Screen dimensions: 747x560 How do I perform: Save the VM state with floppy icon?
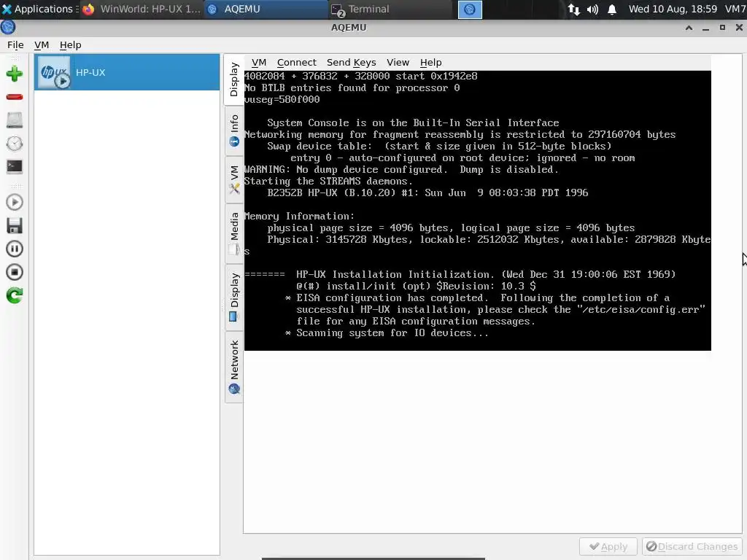point(15,226)
